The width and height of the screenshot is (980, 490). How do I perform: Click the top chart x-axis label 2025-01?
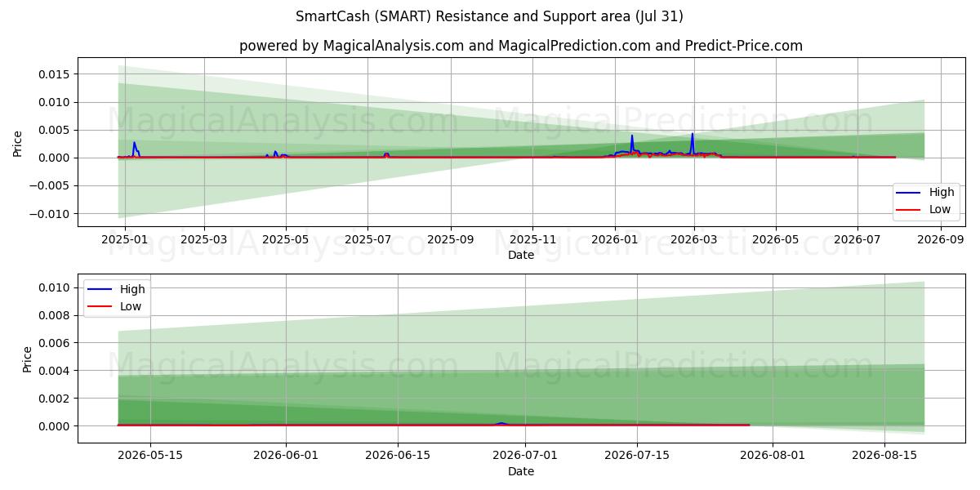click(x=124, y=240)
